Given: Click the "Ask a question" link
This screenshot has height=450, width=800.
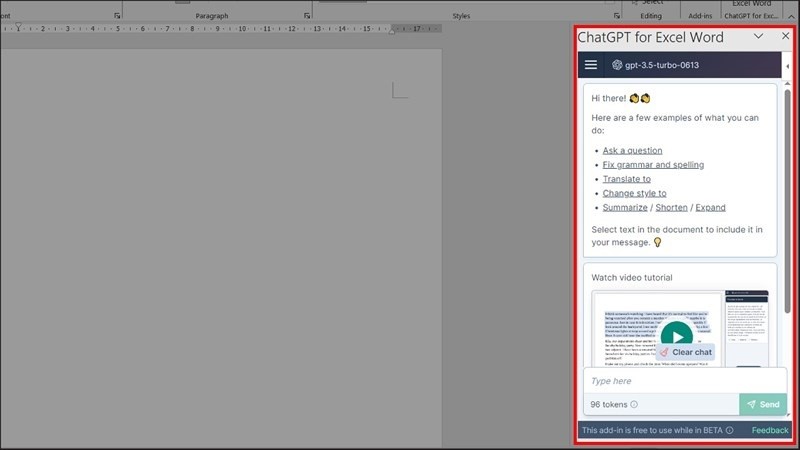Looking at the screenshot, I should coord(632,151).
